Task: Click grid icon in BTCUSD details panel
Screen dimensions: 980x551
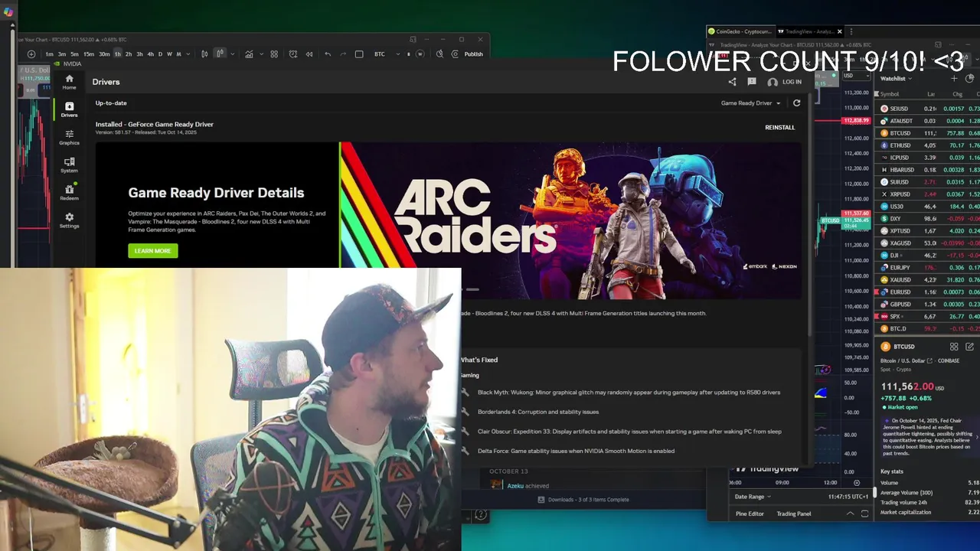Action: pyautogui.click(x=954, y=347)
